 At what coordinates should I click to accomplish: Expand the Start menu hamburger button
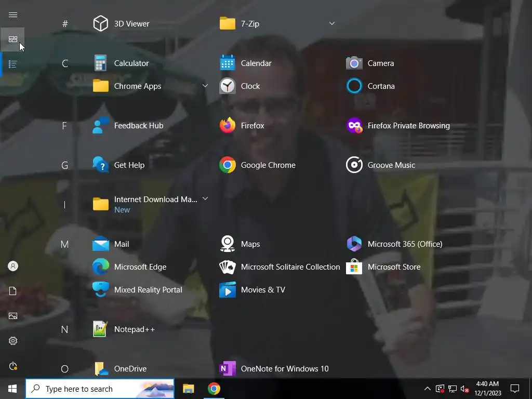pyautogui.click(x=13, y=15)
